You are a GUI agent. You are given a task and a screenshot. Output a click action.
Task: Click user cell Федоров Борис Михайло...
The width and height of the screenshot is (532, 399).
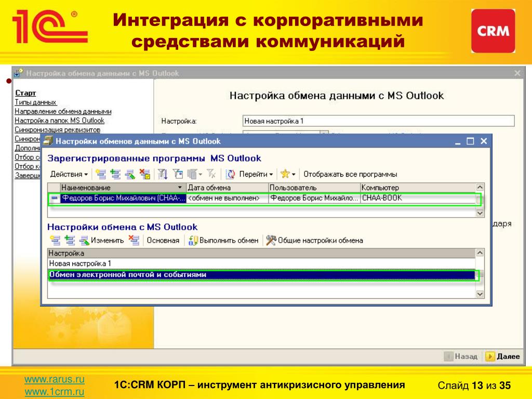[314, 198]
